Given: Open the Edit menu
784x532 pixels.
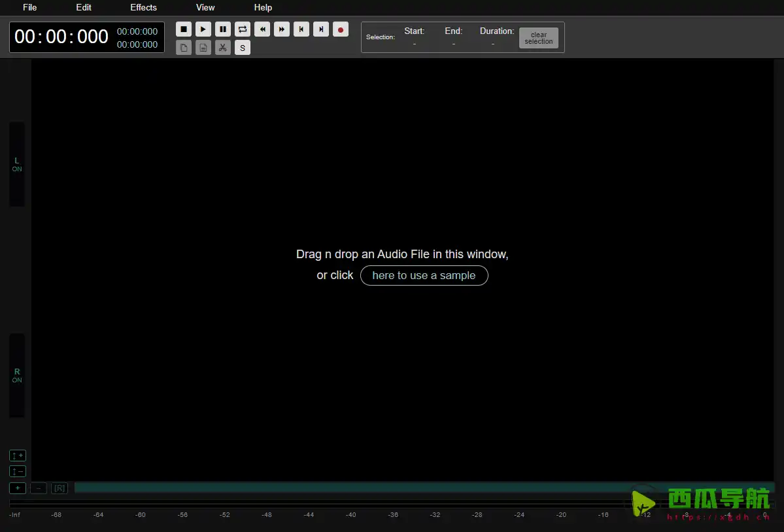Looking at the screenshot, I should point(84,8).
